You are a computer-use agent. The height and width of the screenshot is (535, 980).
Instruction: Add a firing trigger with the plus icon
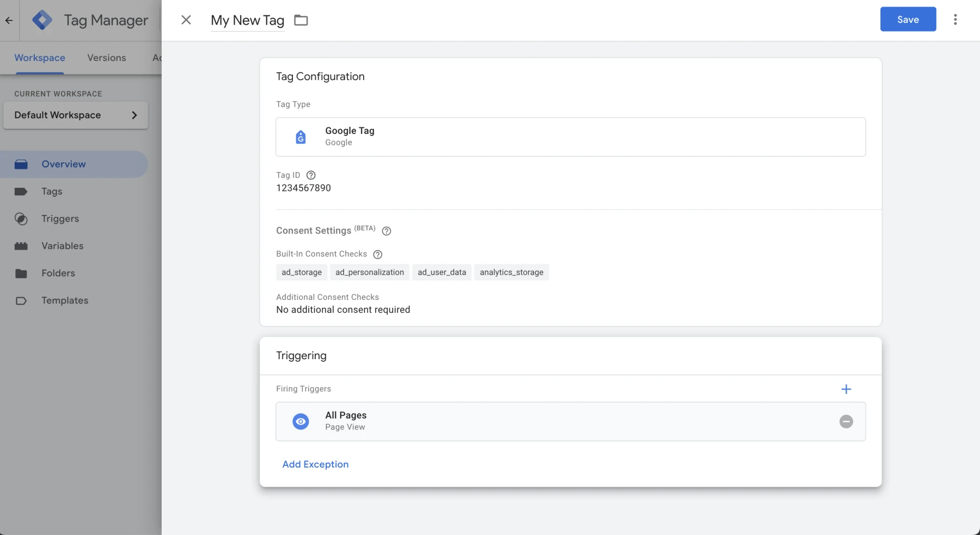(846, 389)
